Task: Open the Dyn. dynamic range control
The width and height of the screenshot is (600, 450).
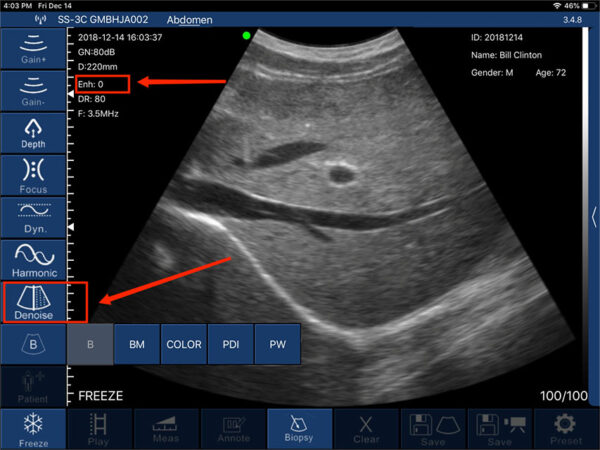Action: 33,214
